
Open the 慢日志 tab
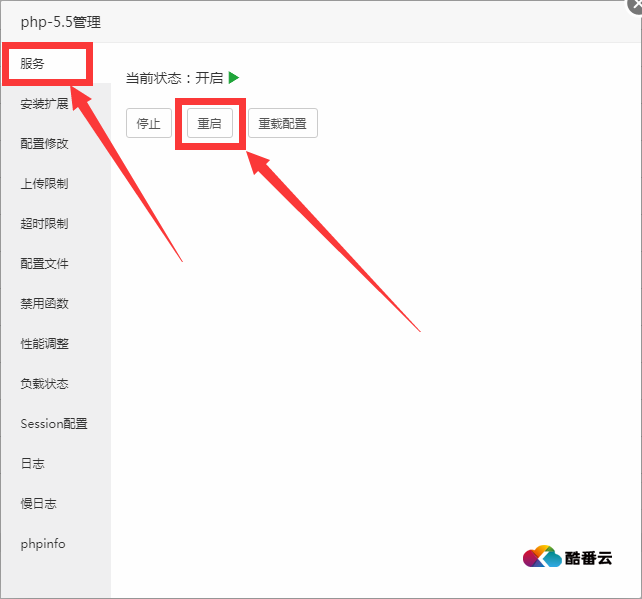pyautogui.click(x=39, y=504)
